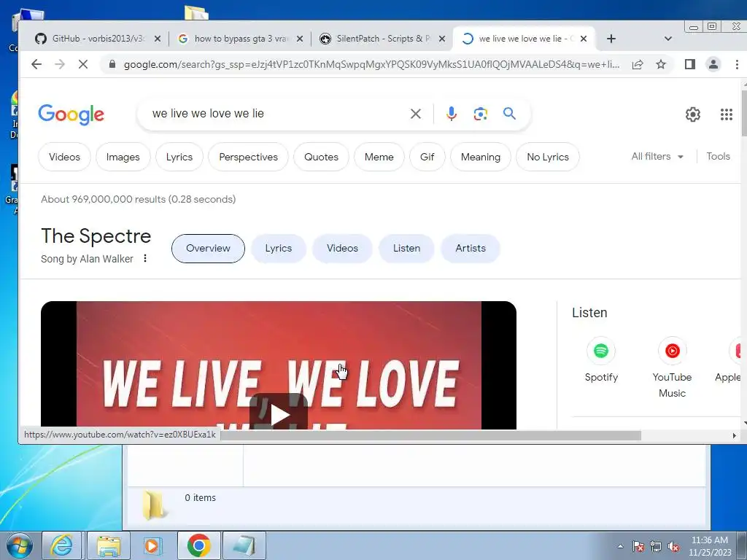Bookmark this page with the star icon

pyautogui.click(x=661, y=64)
